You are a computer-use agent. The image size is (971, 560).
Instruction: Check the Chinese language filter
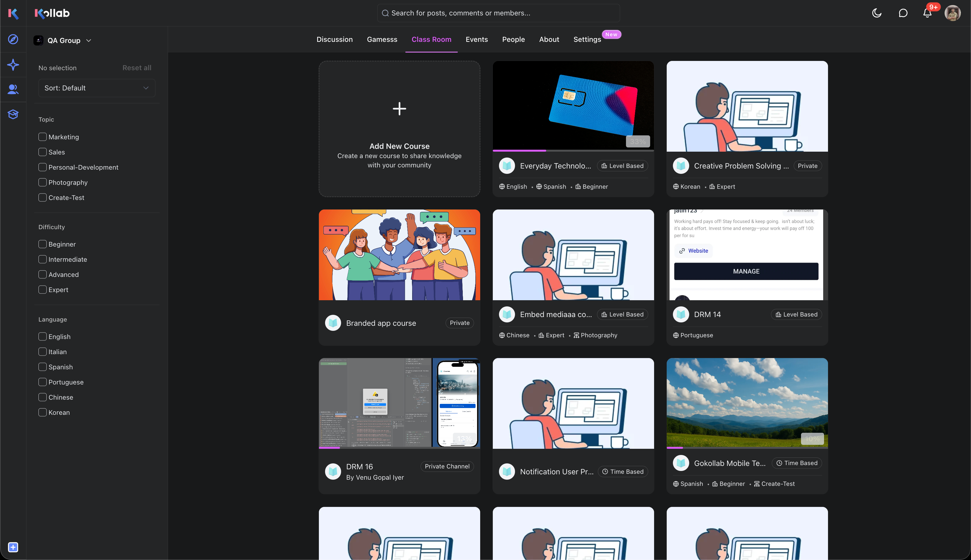click(42, 397)
